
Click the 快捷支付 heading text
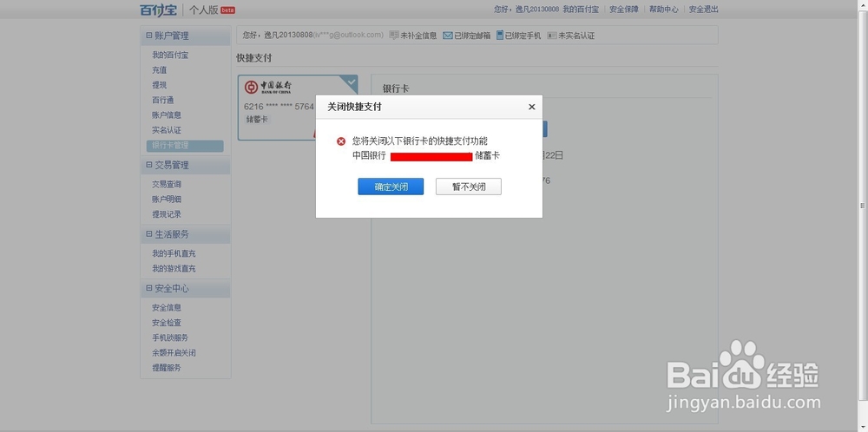click(254, 57)
